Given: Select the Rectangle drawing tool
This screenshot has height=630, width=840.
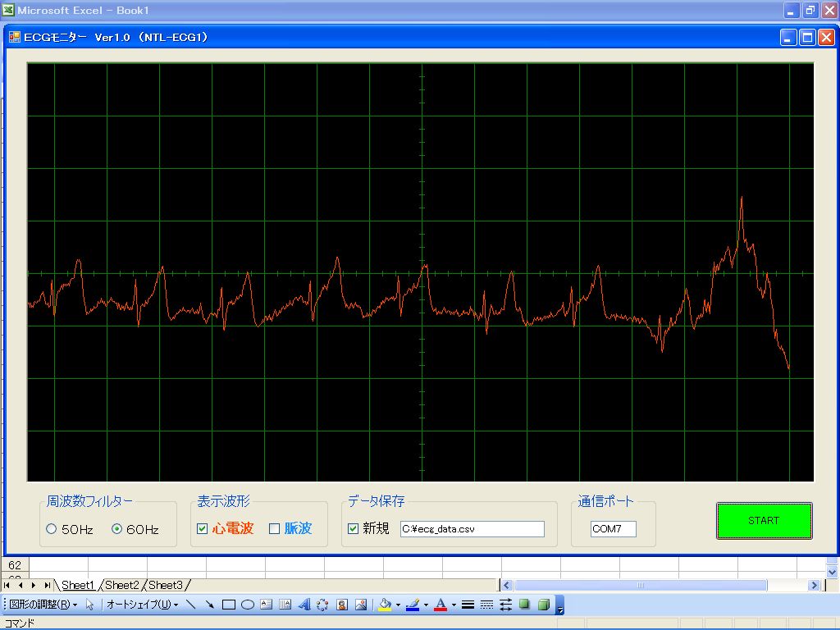Looking at the screenshot, I should (229, 605).
